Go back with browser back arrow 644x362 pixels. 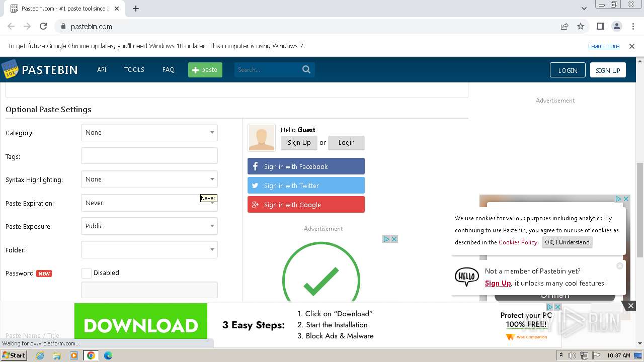click(11, 26)
